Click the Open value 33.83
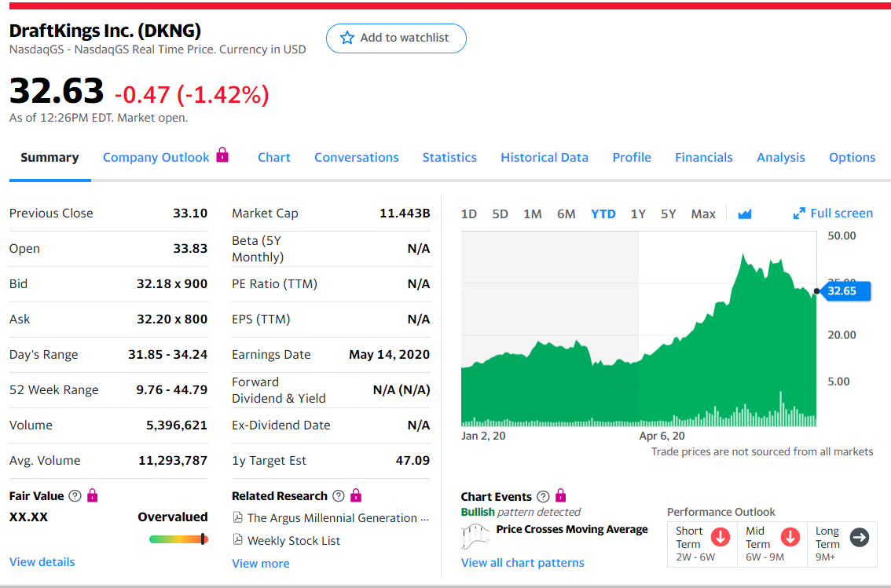Viewport: 891px width, 588px height. [190, 249]
